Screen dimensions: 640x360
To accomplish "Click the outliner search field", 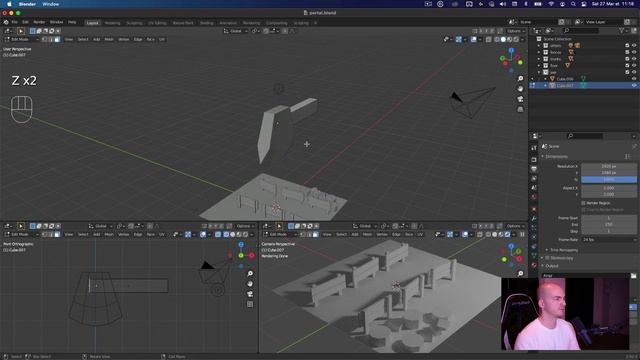I will 581,31.
